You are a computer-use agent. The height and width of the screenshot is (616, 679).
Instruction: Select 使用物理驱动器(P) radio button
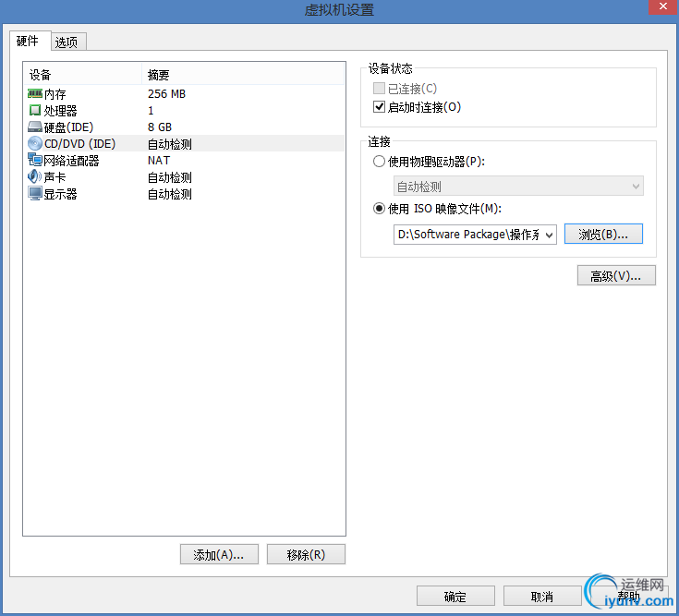point(379,162)
